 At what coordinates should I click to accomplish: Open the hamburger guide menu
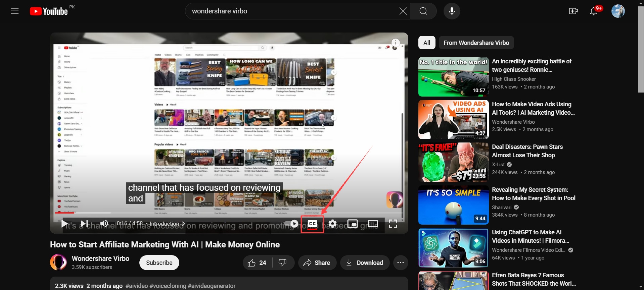pos(15,11)
